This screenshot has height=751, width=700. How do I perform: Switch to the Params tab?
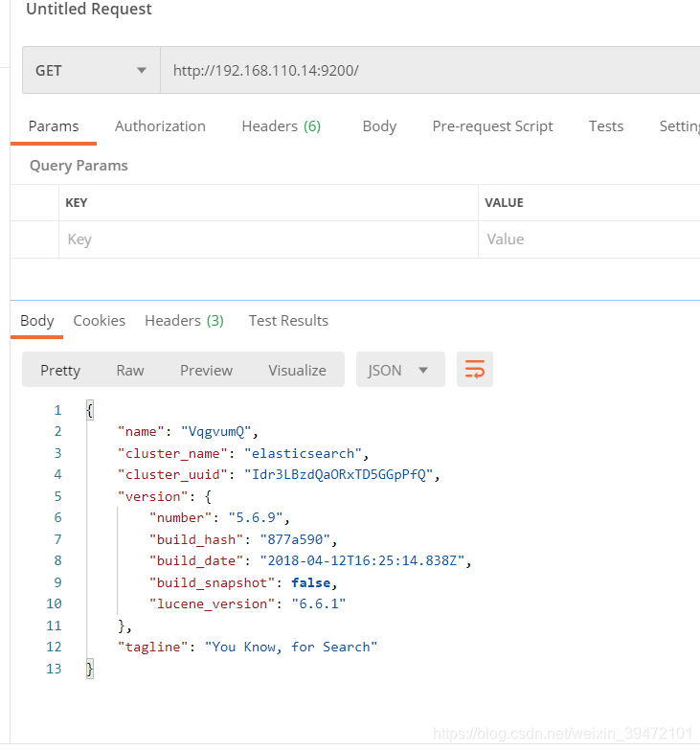pyautogui.click(x=54, y=126)
